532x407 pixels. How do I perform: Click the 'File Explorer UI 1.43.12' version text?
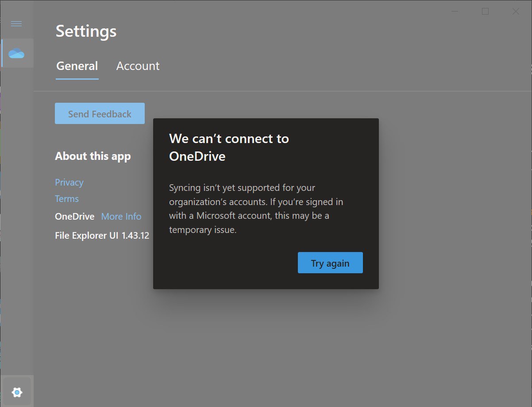(102, 236)
